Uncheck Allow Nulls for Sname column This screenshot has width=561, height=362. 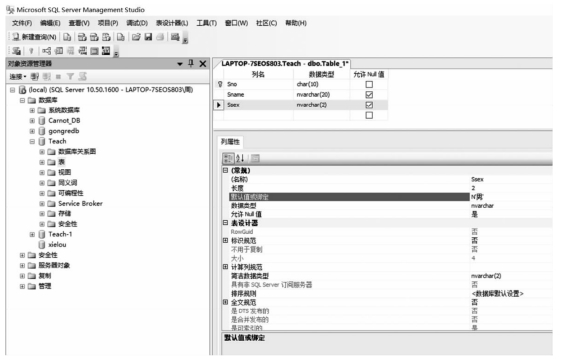369,95
